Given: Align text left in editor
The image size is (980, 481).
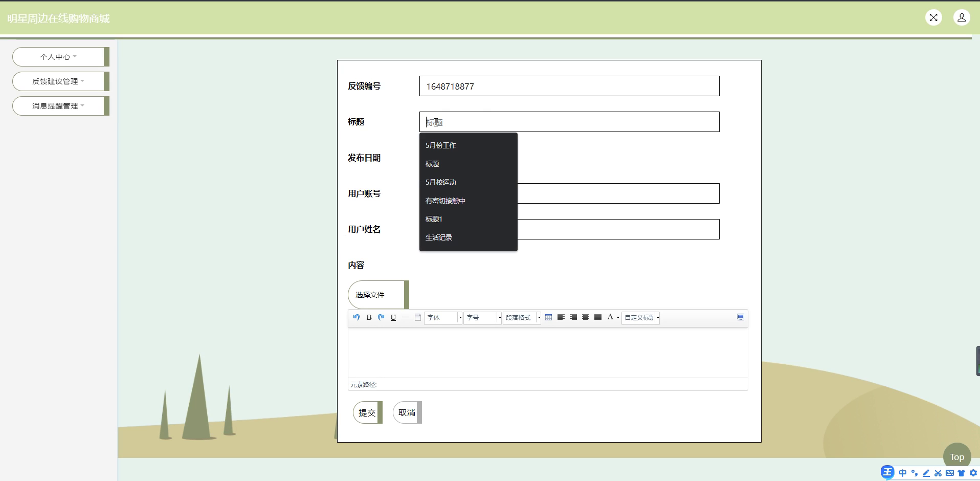Looking at the screenshot, I should [561, 317].
